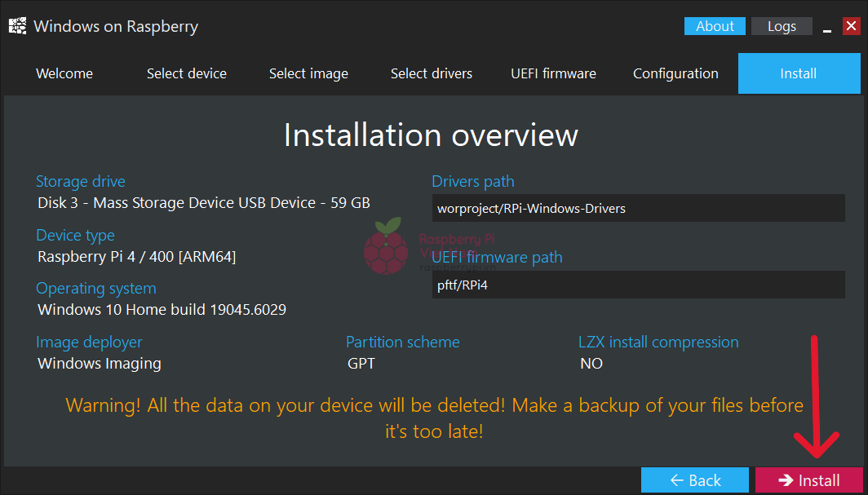This screenshot has width=868, height=495.
Task: Go to the Configuration tab
Action: (x=675, y=73)
